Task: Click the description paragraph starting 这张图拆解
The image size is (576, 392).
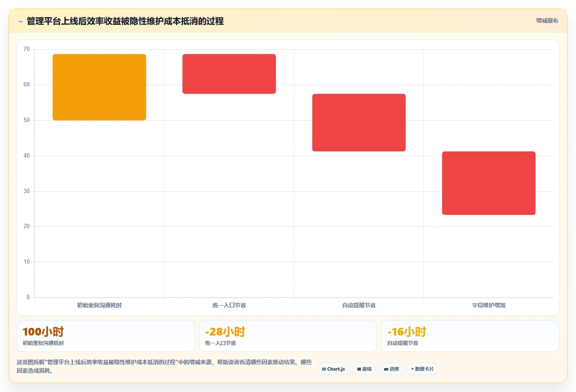Action: click(164, 366)
